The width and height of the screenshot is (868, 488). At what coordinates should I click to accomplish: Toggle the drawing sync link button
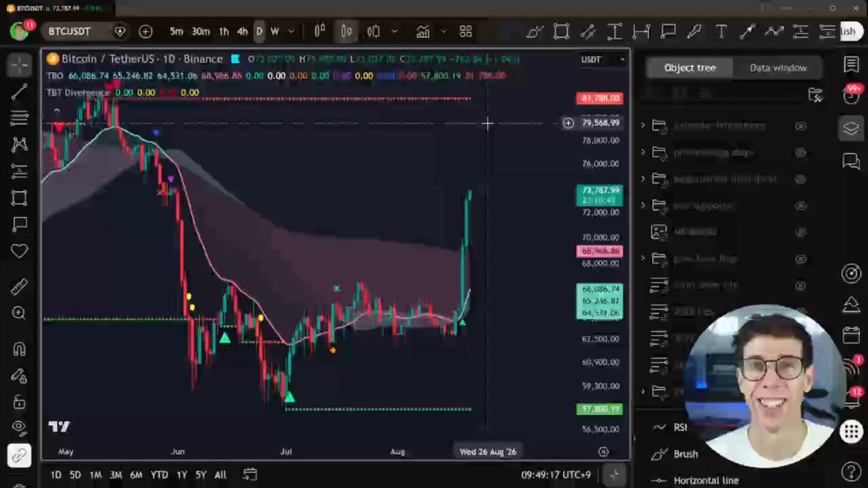(19, 455)
